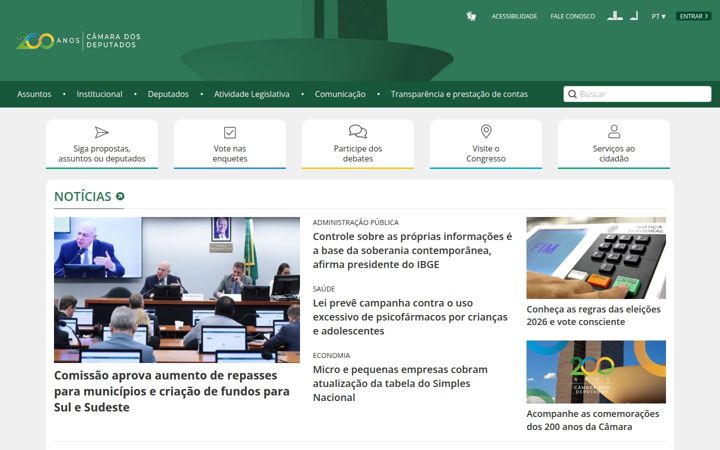Click the map pin icon for Visite o Congresso

(x=486, y=132)
